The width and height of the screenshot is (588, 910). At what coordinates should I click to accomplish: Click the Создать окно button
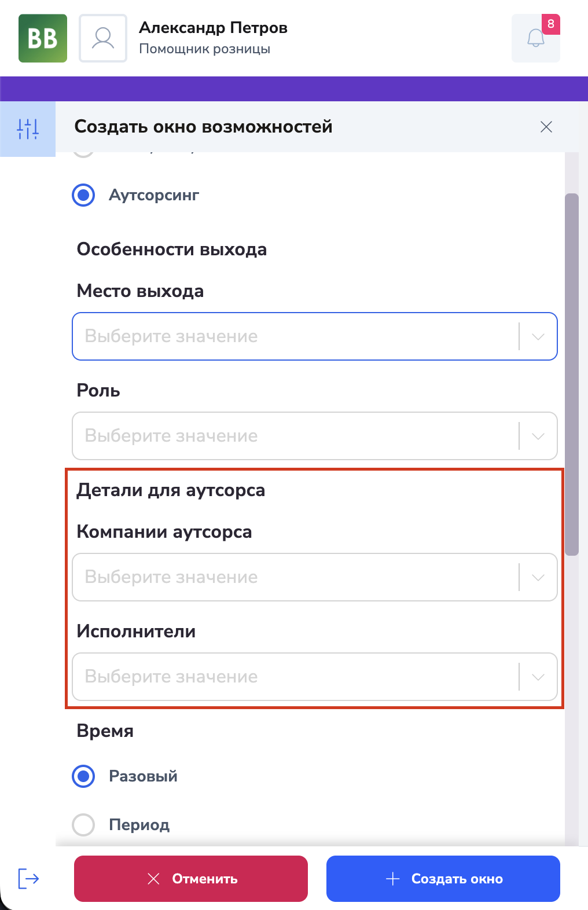pyautogui.click(x=443, y=879)
